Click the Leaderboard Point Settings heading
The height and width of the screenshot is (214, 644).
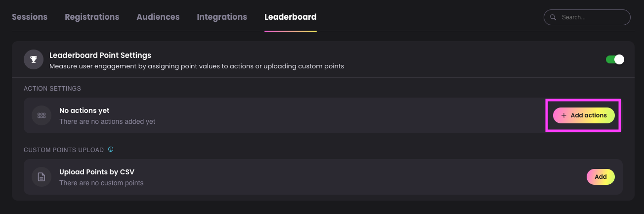tap(100, 55)
